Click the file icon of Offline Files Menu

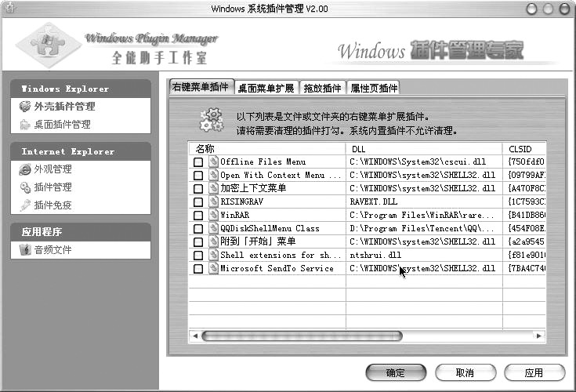click(x=213, y=162)
